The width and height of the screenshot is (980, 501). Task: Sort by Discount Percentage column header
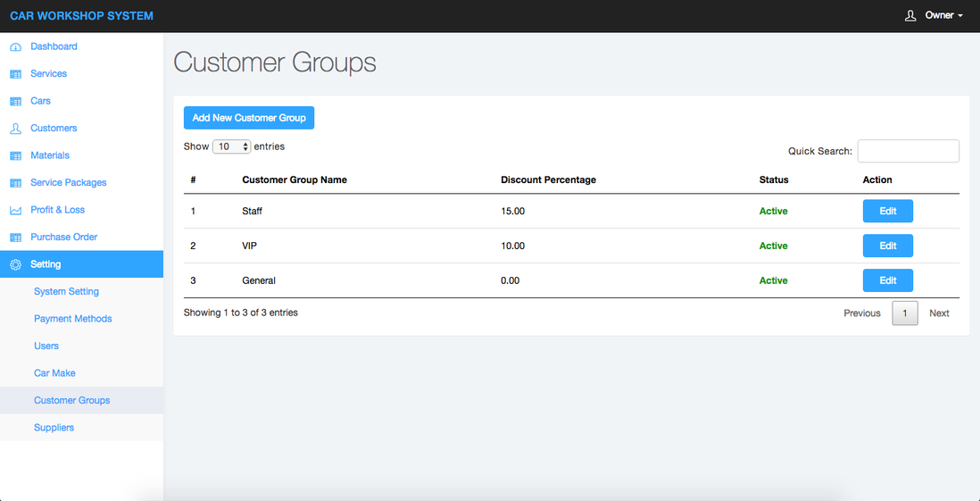pyautogui.click(x=548, y=180)
